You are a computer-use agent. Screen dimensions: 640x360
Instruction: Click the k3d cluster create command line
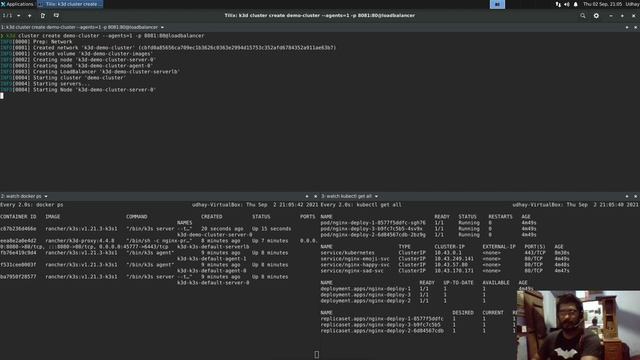point(102,36)
